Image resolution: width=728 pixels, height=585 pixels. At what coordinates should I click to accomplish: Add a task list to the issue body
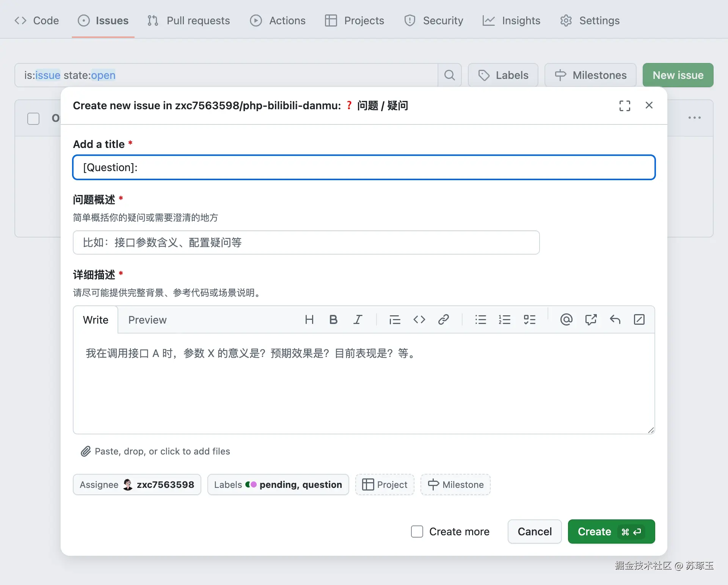530,320
